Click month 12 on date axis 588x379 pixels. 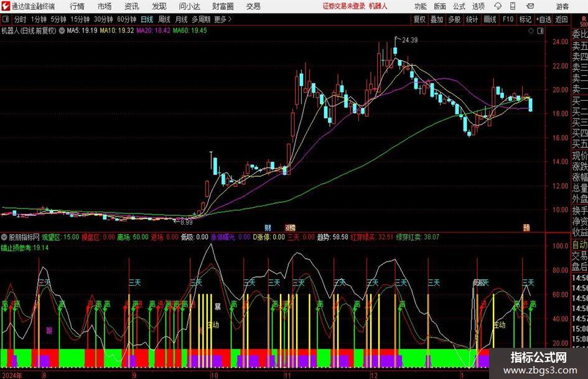(x=374, y=375)
